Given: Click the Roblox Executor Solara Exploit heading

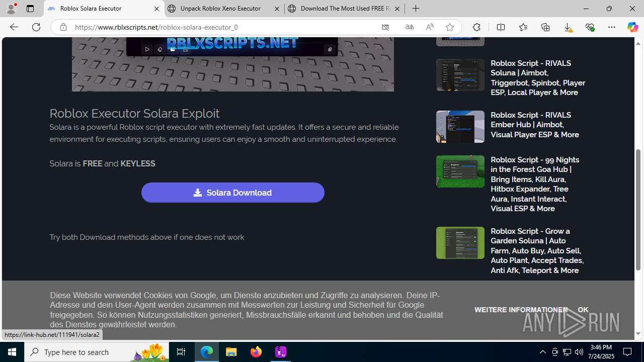Looking at the screenshot, I should [x=134, y=113].
